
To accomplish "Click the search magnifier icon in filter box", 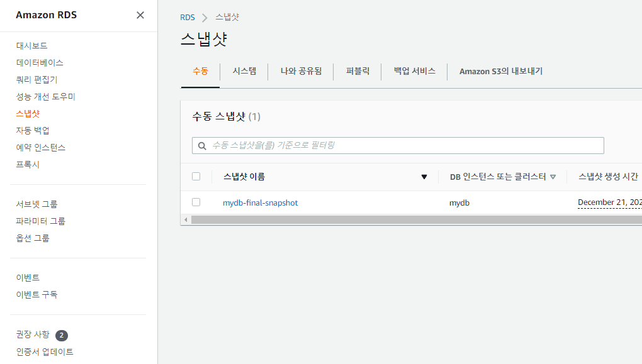I will pos(202,146).
